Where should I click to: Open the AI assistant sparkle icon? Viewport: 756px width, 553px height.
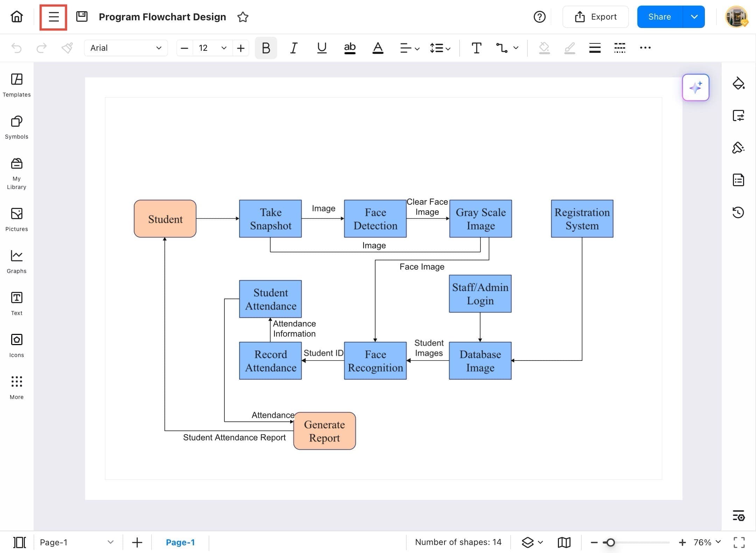pos(696,87)
